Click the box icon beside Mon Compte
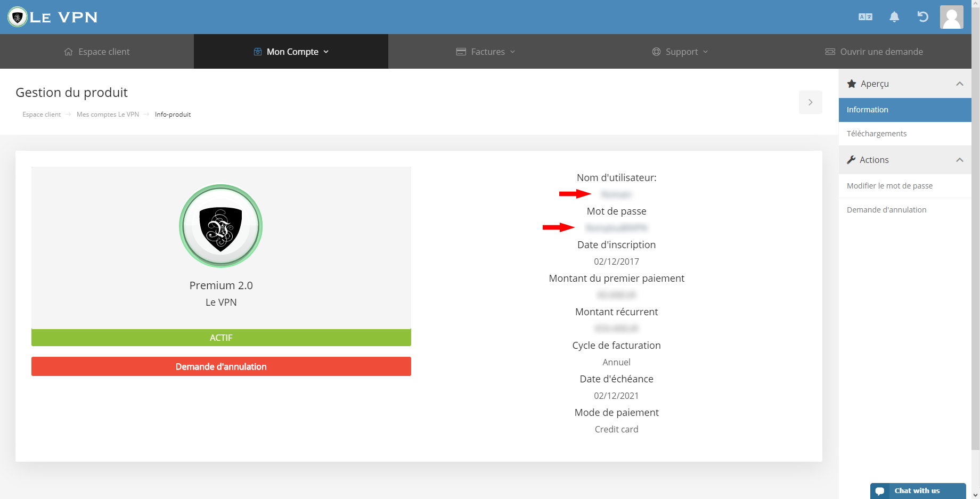 click(258, 52)
